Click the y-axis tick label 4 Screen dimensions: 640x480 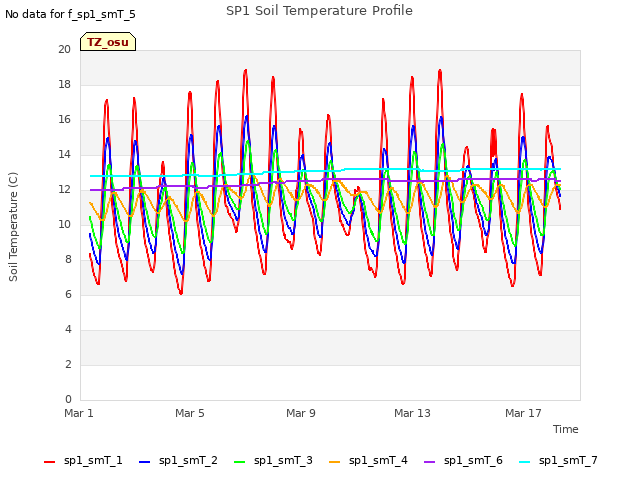(68, 329)
